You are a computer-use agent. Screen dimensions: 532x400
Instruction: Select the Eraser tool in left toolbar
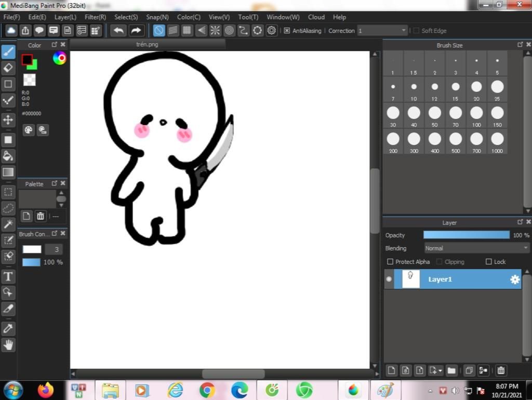(x=8, y=68)
